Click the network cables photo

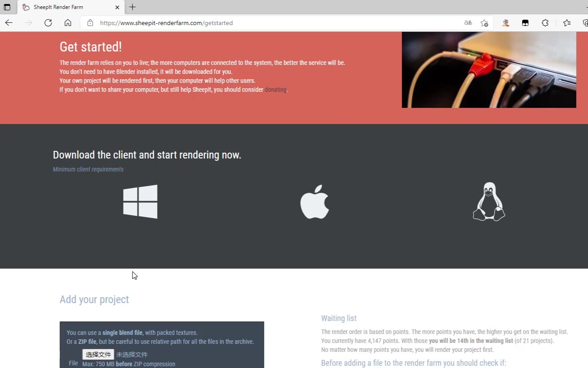click(489, 70)
